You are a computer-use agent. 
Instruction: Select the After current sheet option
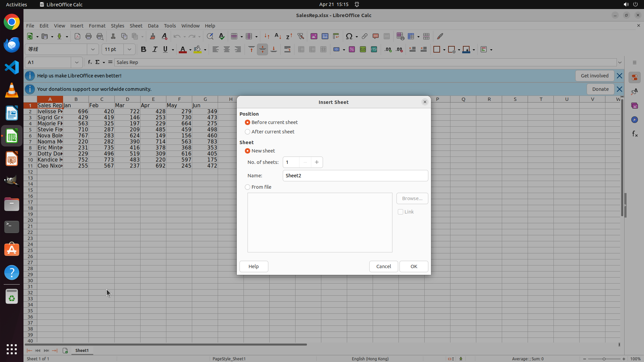click(248, 132)
